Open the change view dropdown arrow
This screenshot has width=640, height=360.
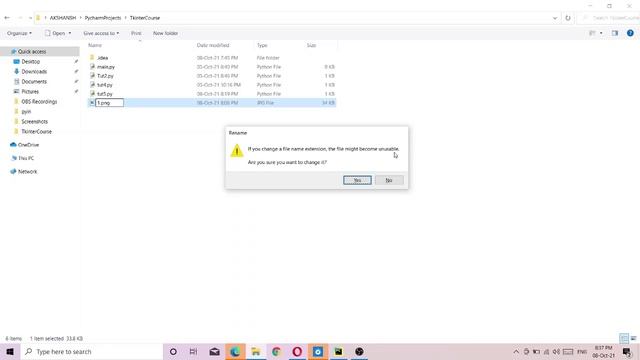click(601, 33)
